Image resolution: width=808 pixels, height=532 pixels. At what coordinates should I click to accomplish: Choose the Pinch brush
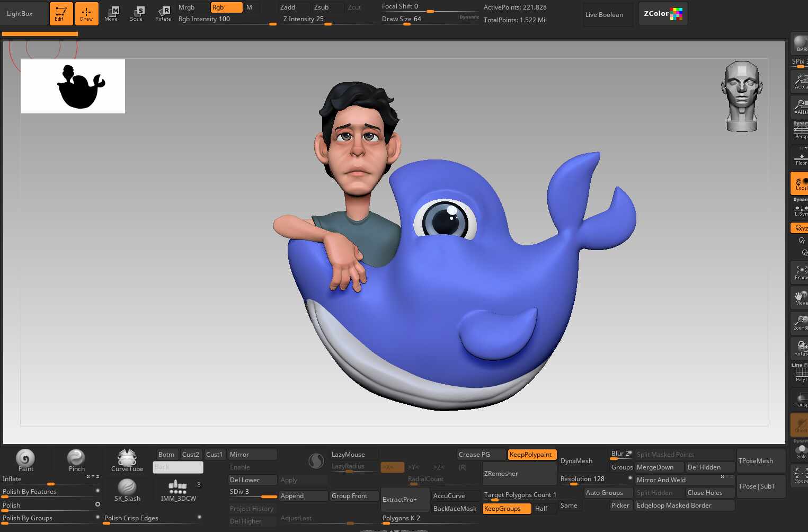click(x=76, y=459)
